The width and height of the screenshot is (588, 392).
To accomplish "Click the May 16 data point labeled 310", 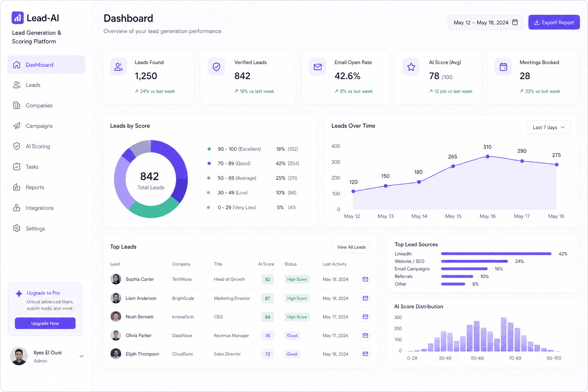I will [x=487, y=156].
